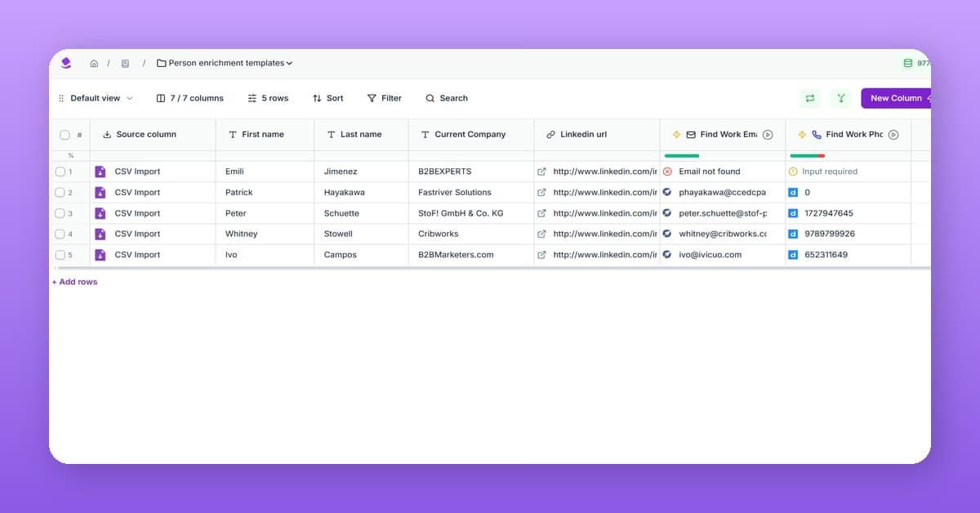This screenshot has width=980, height=513.
Task: Run the Find Work Phone column play icon
Action: pyautogui.click(x=893, y=135)
